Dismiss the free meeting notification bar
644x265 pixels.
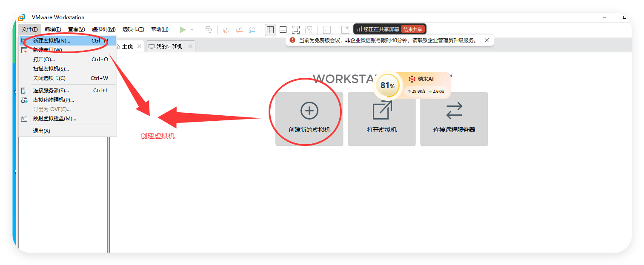point(487,40)
